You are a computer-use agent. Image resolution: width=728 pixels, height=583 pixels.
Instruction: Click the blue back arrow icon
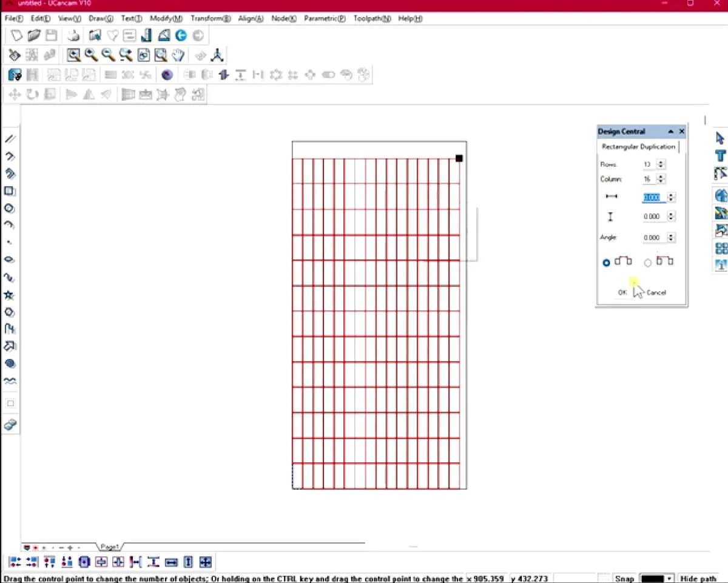point(181,36)
